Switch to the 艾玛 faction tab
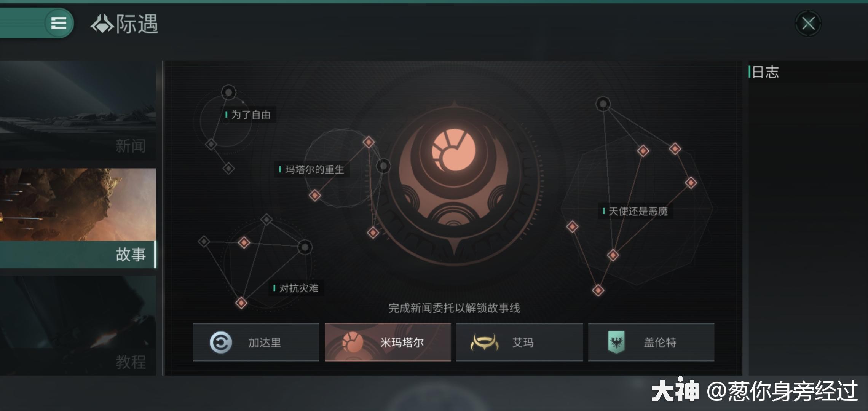The width and height of the screenshot is (868, 411). (x=519, y=342)
